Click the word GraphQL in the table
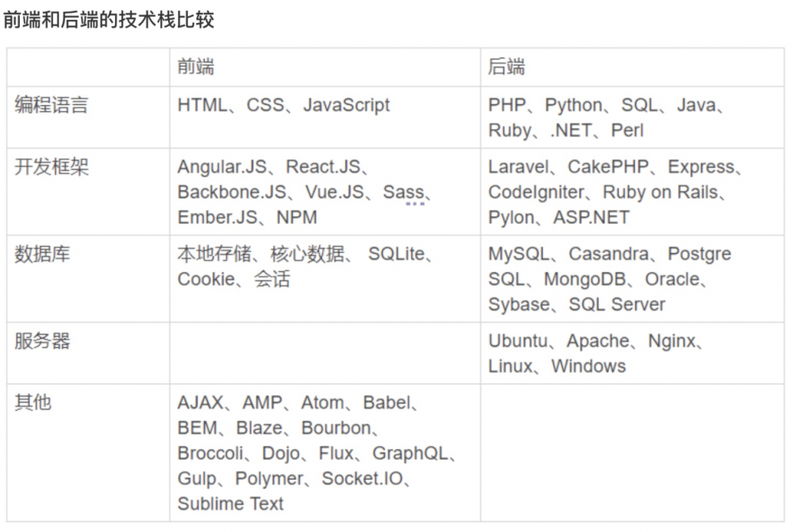The width and height of the screenshot is (793, 532). coord(410,453)
